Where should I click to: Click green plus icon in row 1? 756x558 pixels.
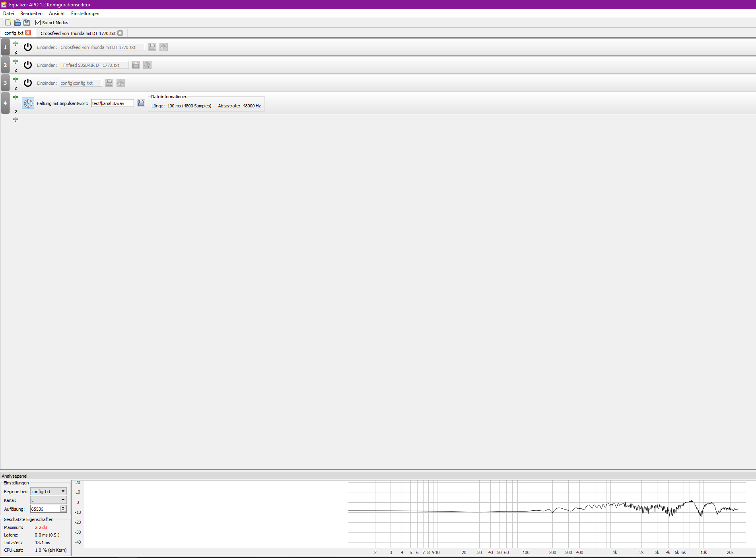tap(16, 43)
